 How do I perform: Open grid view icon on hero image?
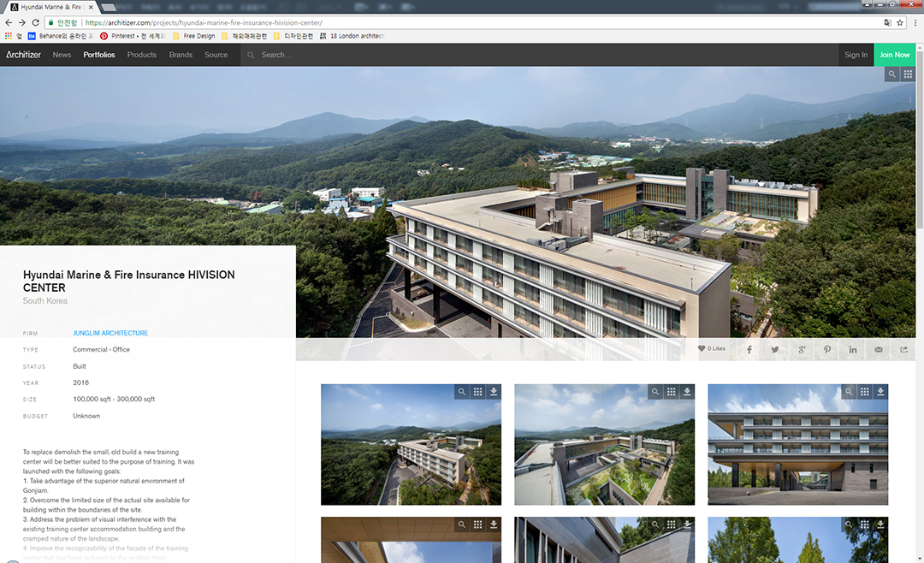point(908,74)
